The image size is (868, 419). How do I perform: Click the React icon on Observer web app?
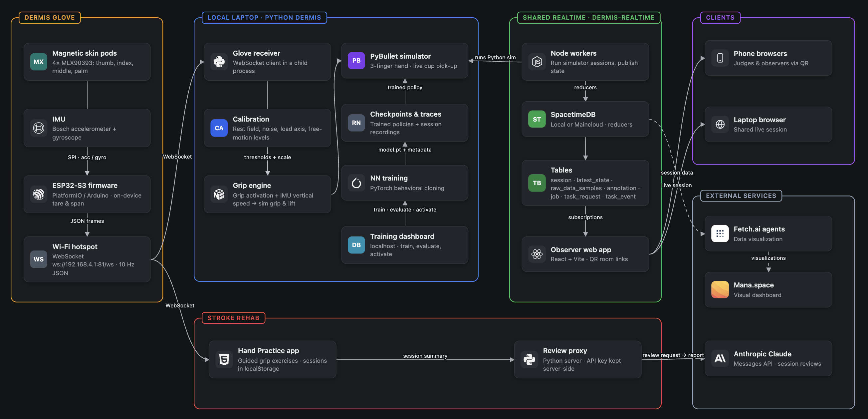pyautogui.click(x=537, y=254)
